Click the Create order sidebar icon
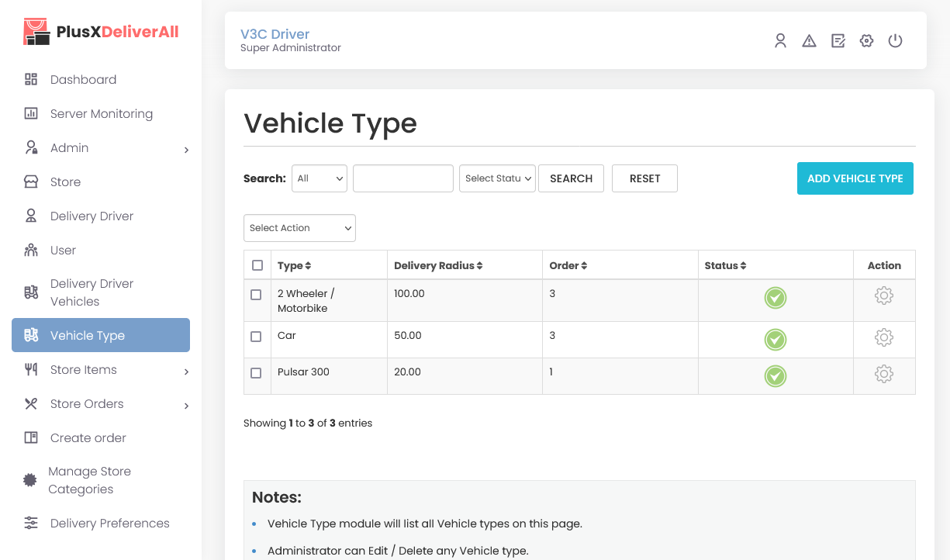 (31, 437)
